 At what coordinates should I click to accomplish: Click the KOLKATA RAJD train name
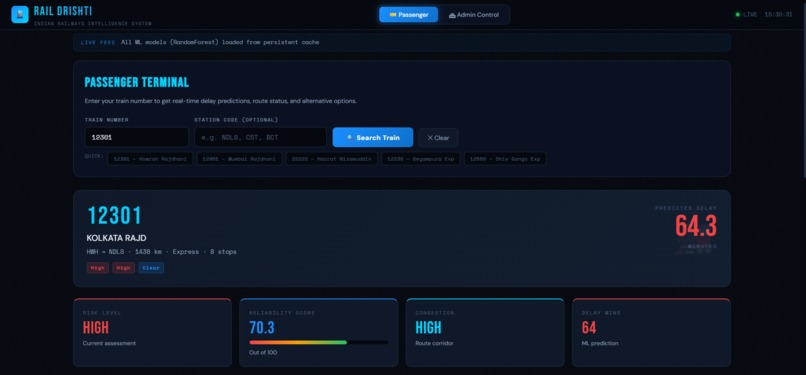pos(116,238)
